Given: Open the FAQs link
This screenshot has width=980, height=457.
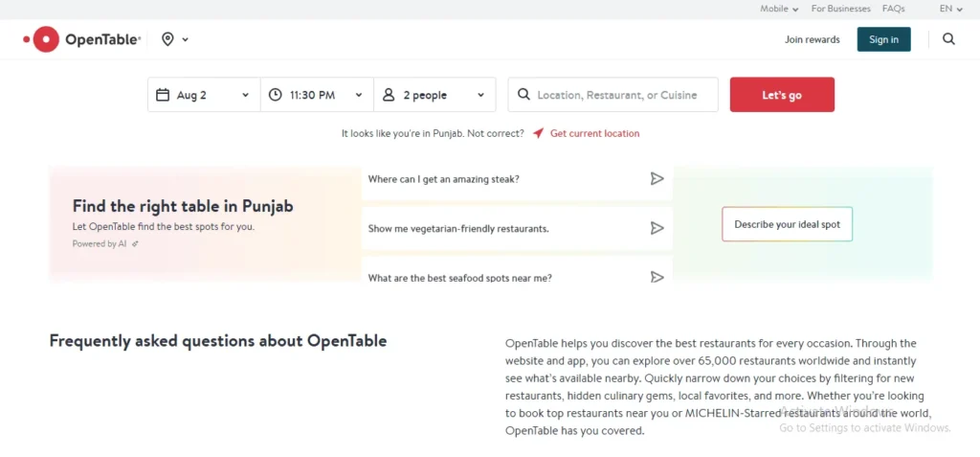Looking at the screenshot, I should pyautogui.click(x=893, y=9).
